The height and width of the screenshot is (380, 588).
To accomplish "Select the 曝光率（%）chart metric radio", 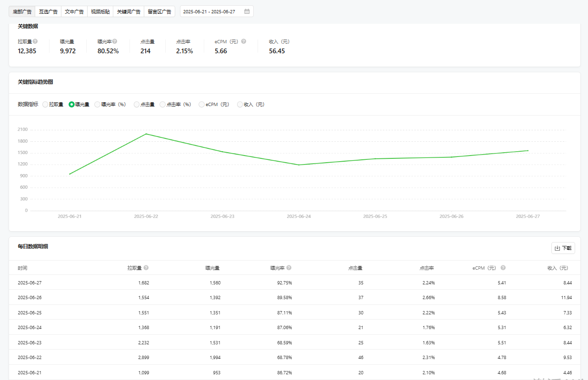I will pos(98,104).
